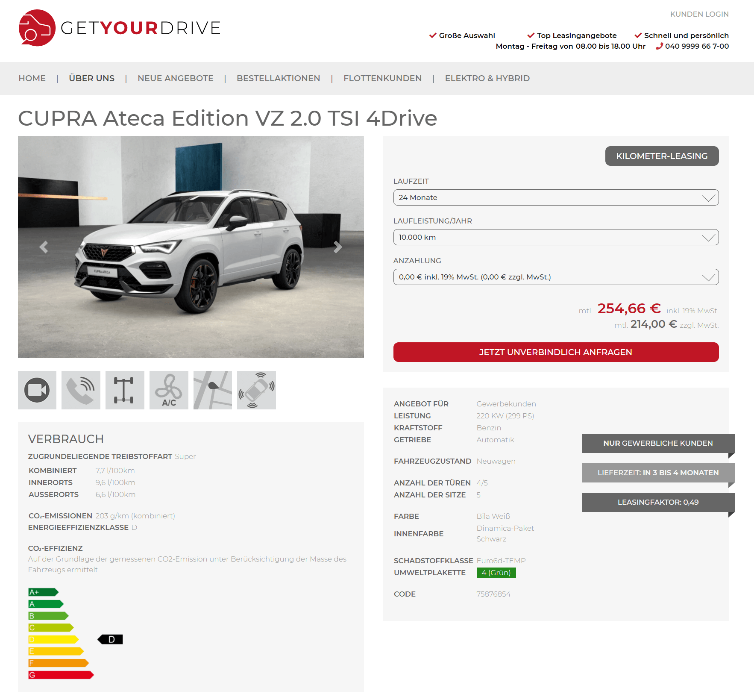Viewport: 754px width, 700px height.
Task: Click the orange F efficiency class bar
Action: [59, 663]
